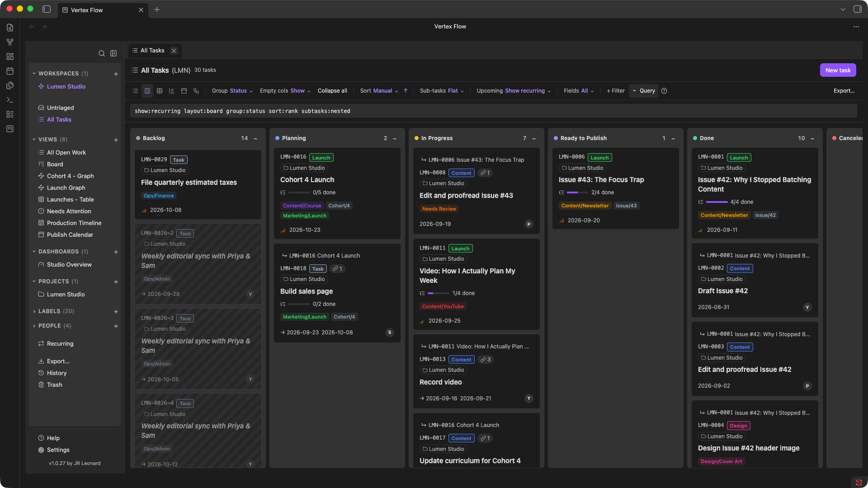Click Issue #42 4/4 done progress bar
868x488 pixels.
pyautogui.click(x=717, y=202)
